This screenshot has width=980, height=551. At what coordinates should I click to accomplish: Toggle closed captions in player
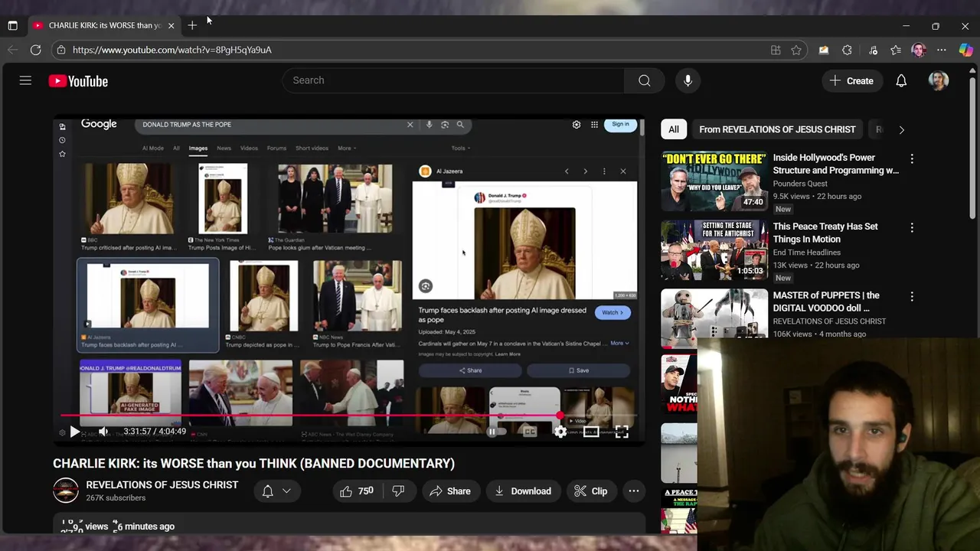(x=529, y=432)
